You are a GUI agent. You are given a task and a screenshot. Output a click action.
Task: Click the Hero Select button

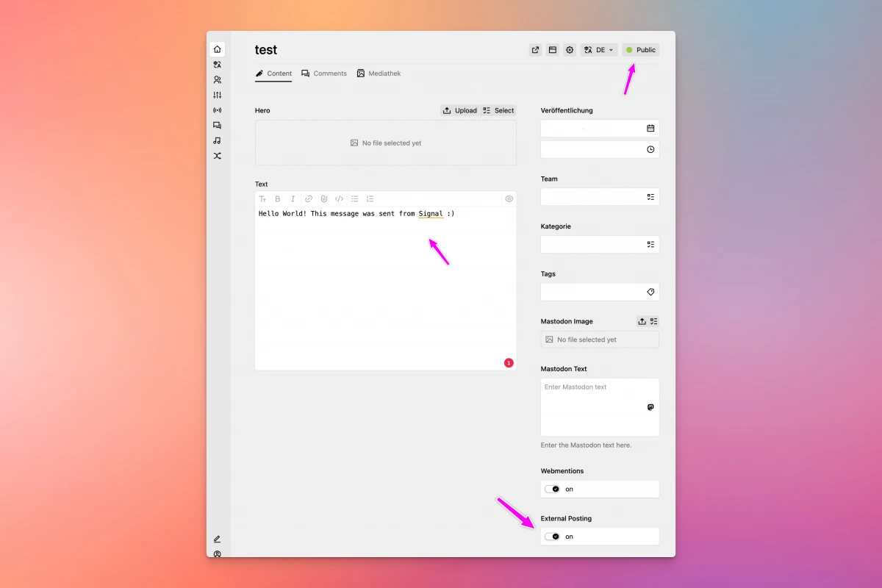[x=498, y=110]
